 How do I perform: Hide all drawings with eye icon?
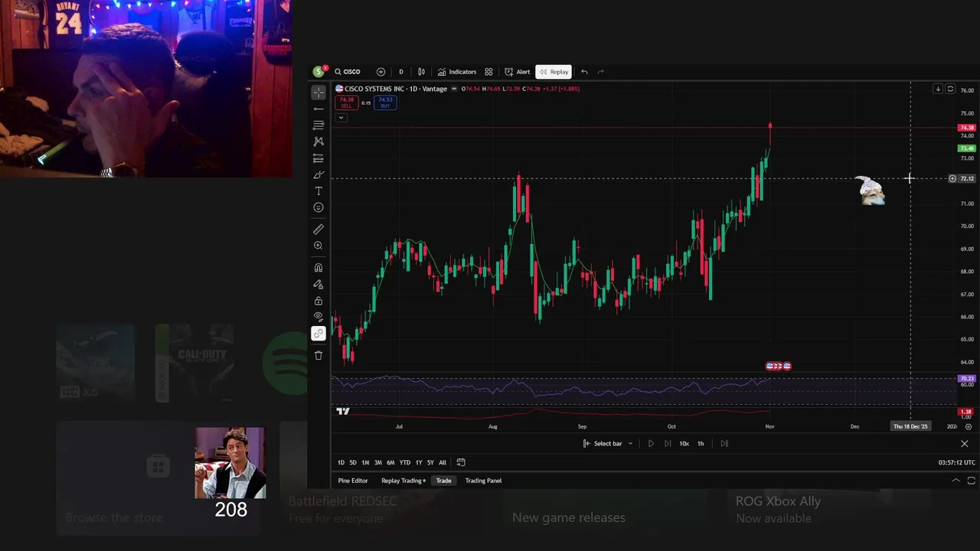coord(318,317)
